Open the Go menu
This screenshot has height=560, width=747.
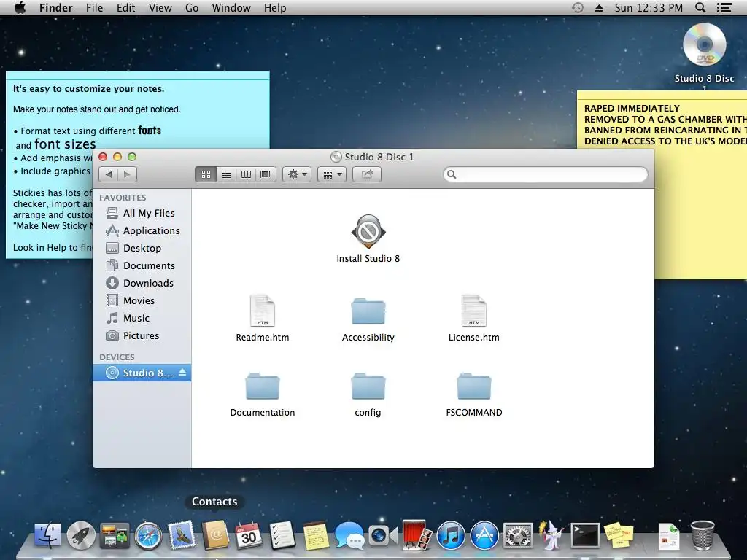(192, 8)
